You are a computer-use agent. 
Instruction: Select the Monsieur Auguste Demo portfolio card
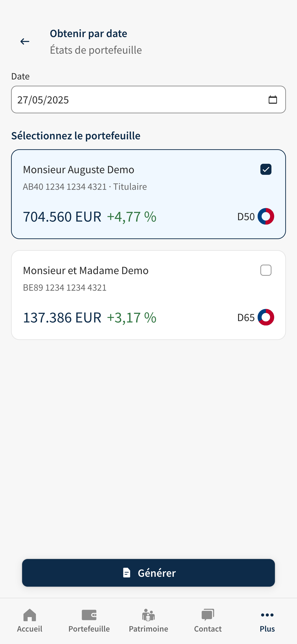[148, 194]
